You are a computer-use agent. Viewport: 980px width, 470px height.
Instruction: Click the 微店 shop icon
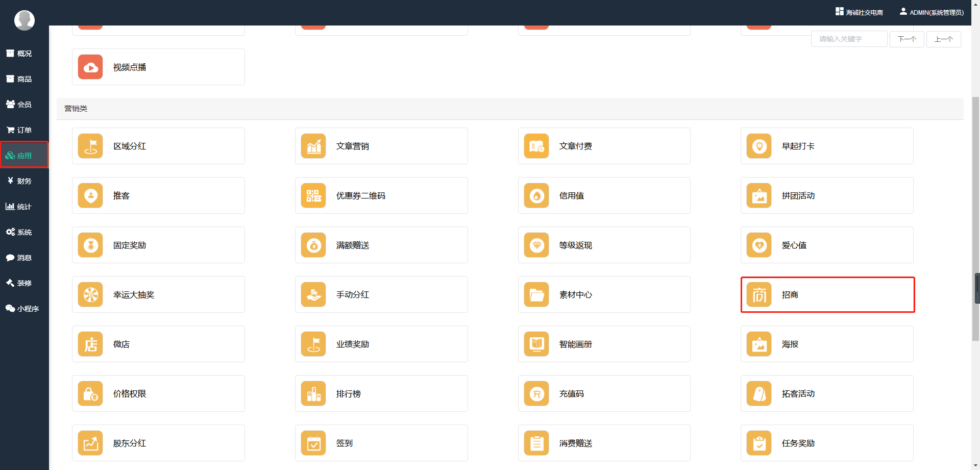click(x=90, y=344)
